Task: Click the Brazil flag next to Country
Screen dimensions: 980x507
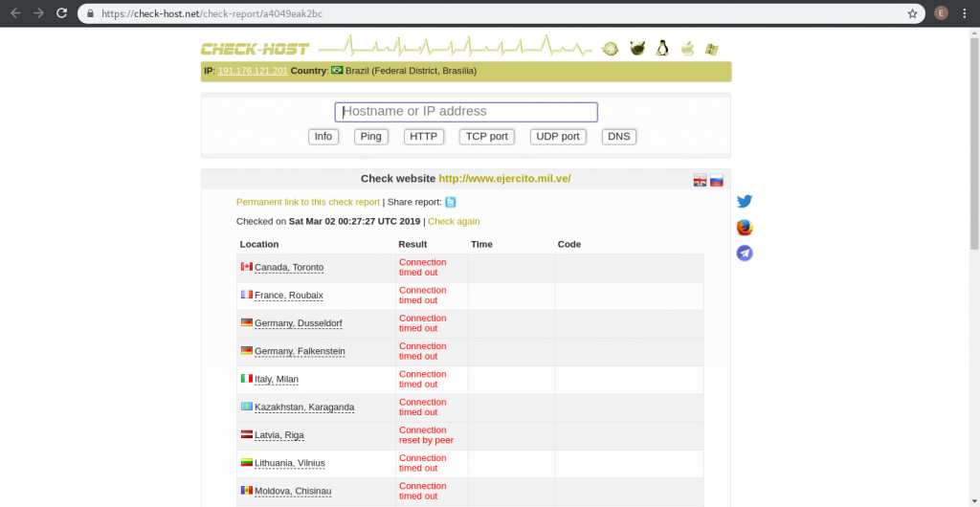Action: (337, 70)
